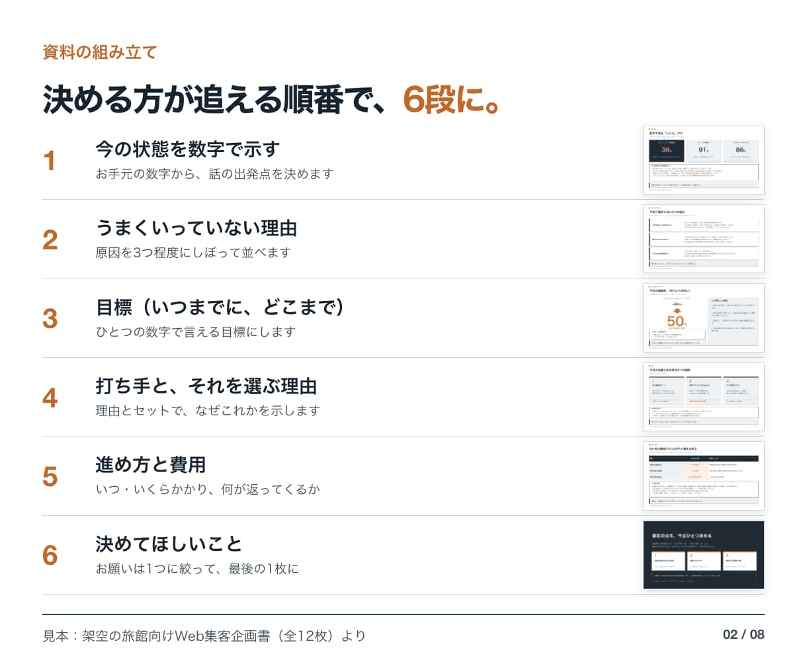Select the dark thumbnail beside 決めてほしいこと
The image size is (807, 672).
(x=704, y=555)
